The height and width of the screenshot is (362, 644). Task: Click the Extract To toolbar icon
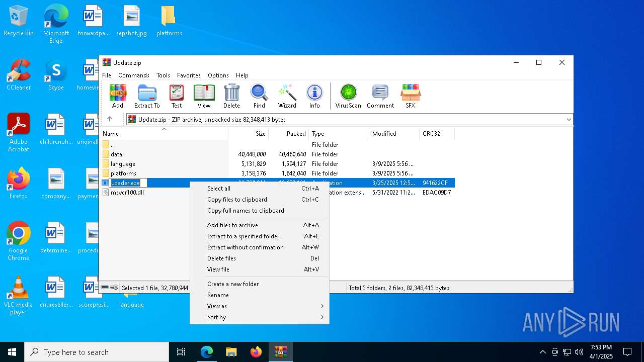click(x=147, y=96)
